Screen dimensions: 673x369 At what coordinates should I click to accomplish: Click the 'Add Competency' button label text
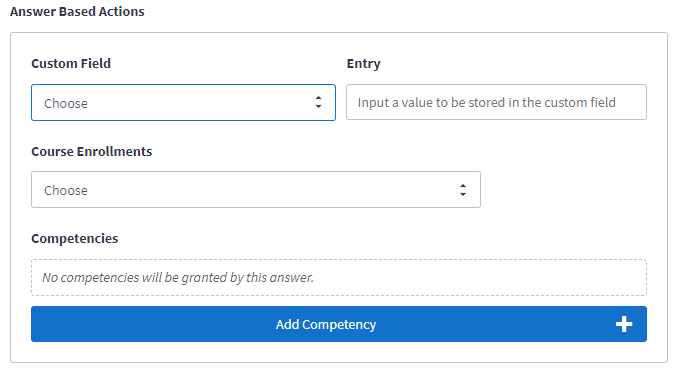[326, 325]
